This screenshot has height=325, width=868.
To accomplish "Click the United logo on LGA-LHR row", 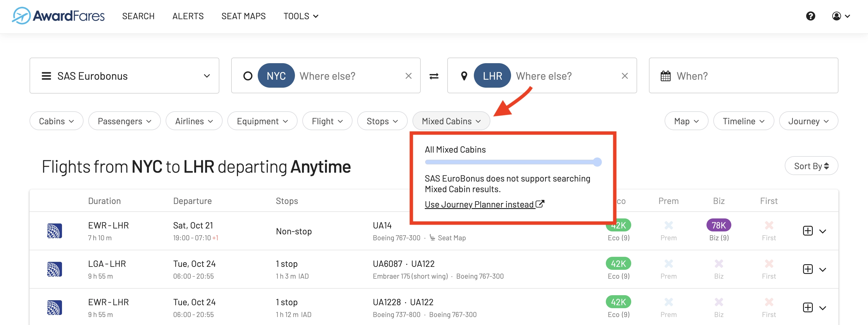I will click(54, 269).
